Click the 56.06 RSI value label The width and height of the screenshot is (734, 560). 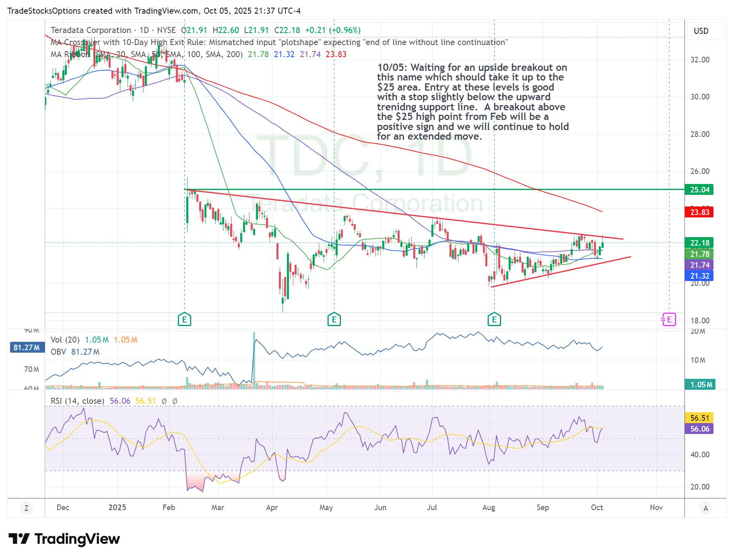pyautogui.click(x=699, y=429)
